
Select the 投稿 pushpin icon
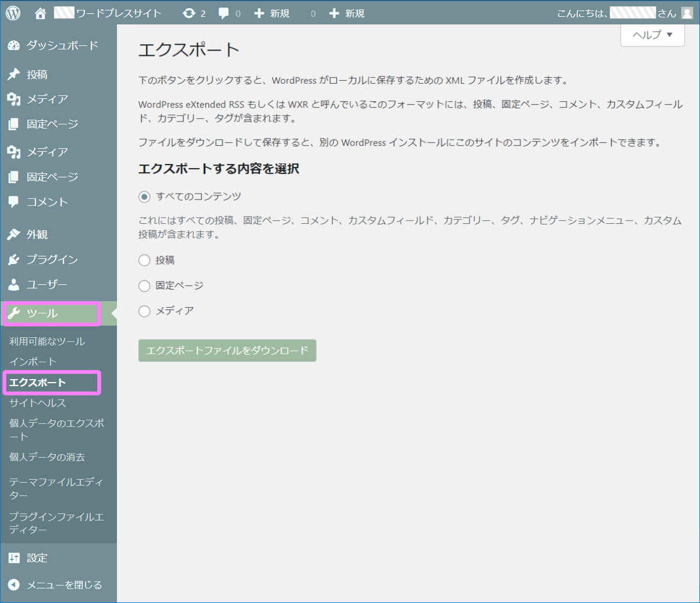click(x=13, y=74)
